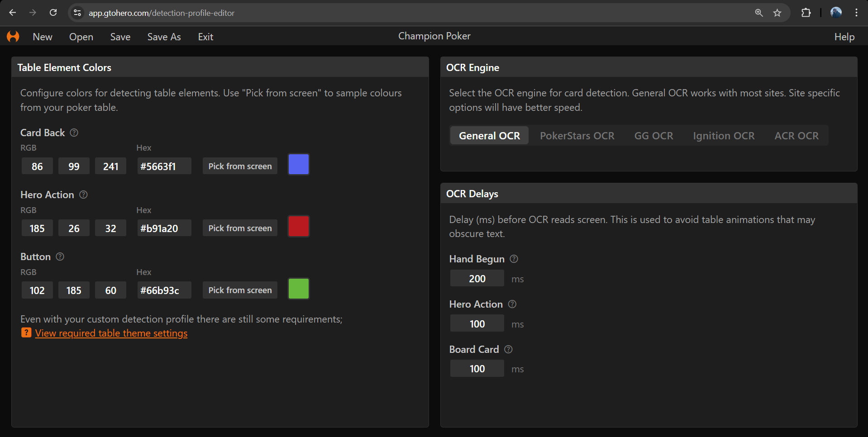
Task: Click the help icon next to Card Back
Action: [x=74, y=133]
